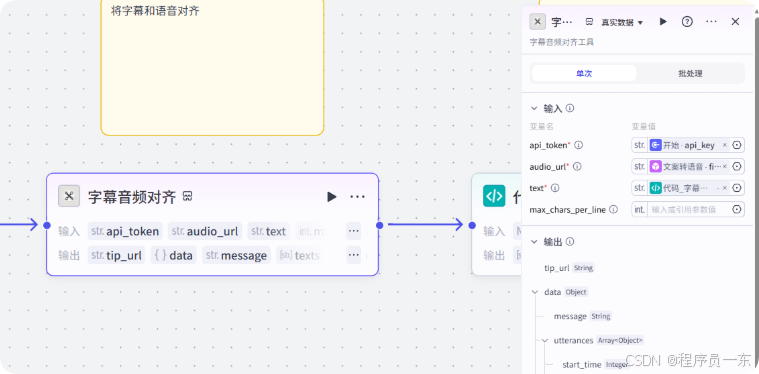Click the code node icon on canvas
759x374 pixels.
coord(494,196)
